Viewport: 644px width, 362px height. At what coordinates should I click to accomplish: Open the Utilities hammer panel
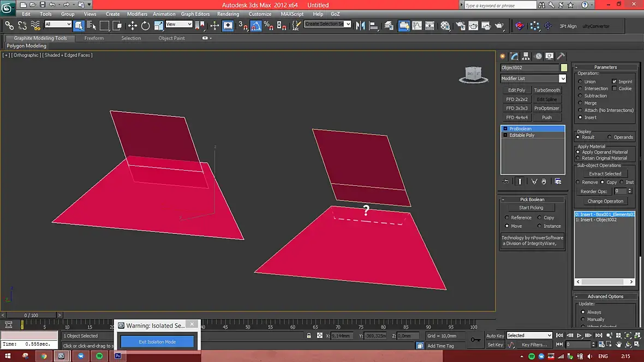click(560, 56)
